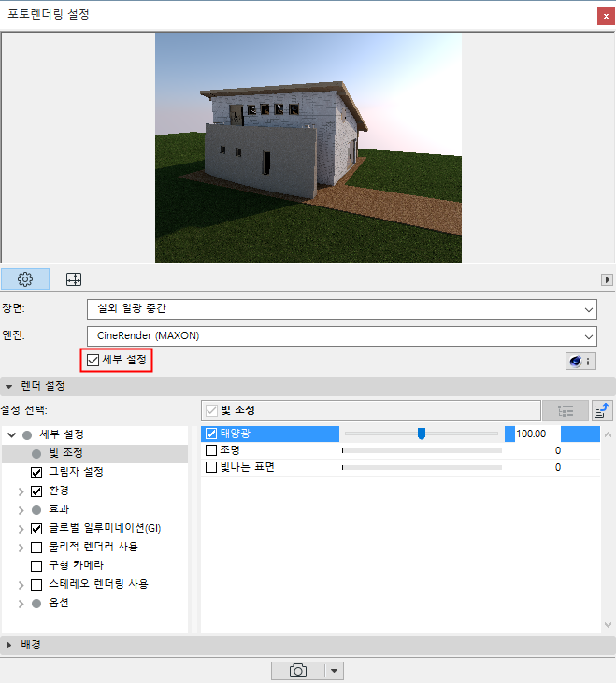Toggle the 환경 checkbox
This screenshot has height=683, width=616.
pyautogui.click(x=36, y=491)
